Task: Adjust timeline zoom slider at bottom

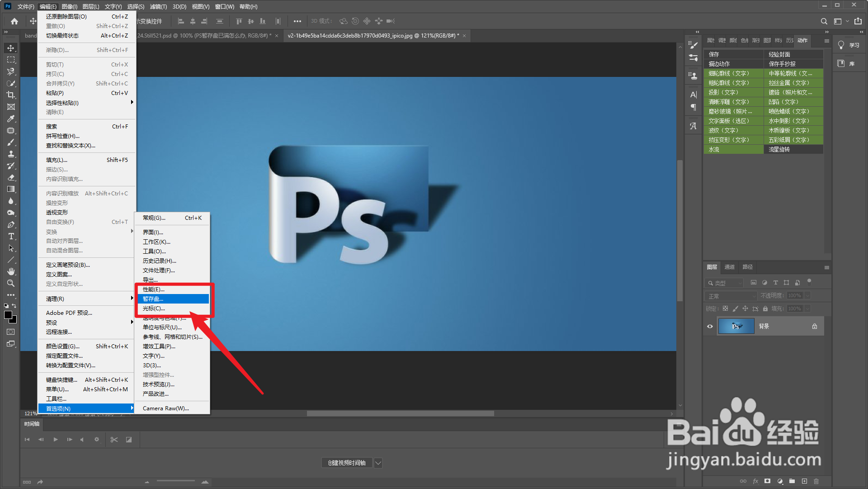Action: click(175, 482)
